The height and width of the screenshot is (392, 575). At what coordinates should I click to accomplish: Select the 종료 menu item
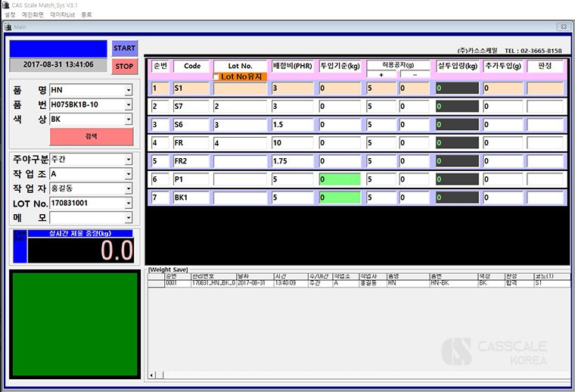pyautogui.click(x=86, y=14)
